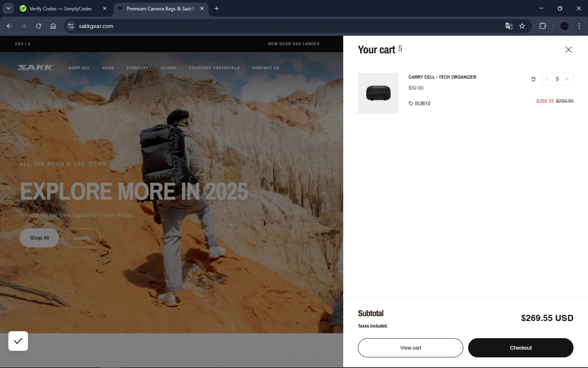Click the Stability hero button
The height and width of the screenshot is (368, 588).
point(81,238)
